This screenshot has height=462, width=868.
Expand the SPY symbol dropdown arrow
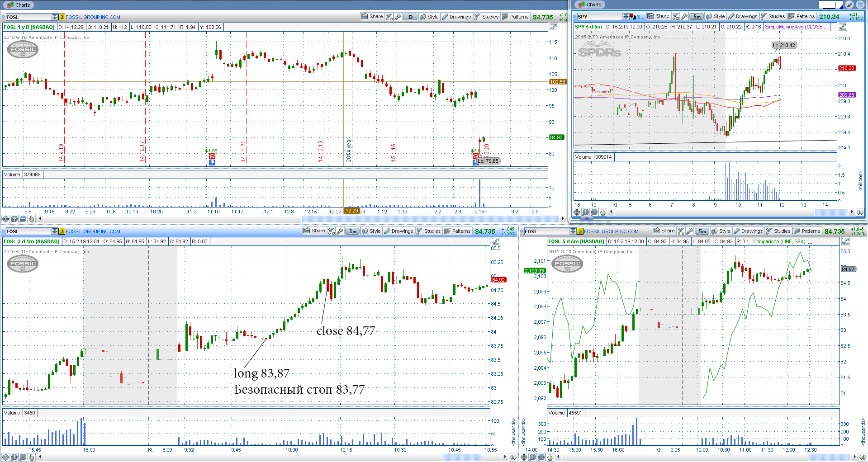point(626,16)
